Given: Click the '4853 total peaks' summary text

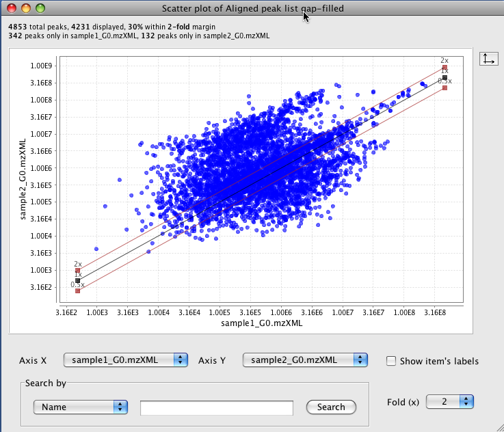Looking at the screenshot, I should coord(38,27).
